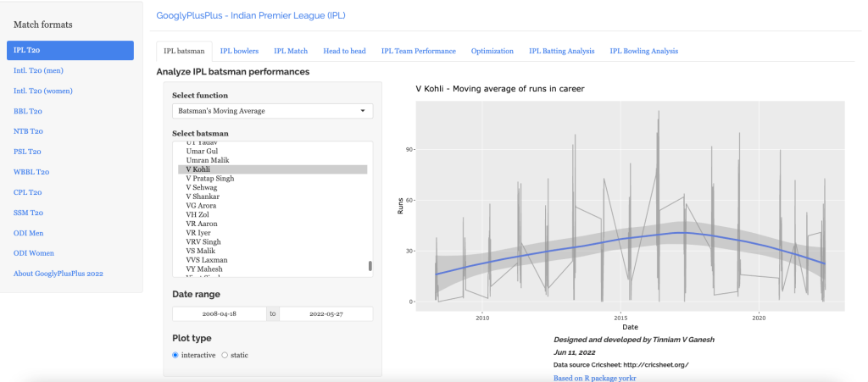Select the interactive plot type radio button
This screenshot has width=868, height=382.
(x=175, y=355)
